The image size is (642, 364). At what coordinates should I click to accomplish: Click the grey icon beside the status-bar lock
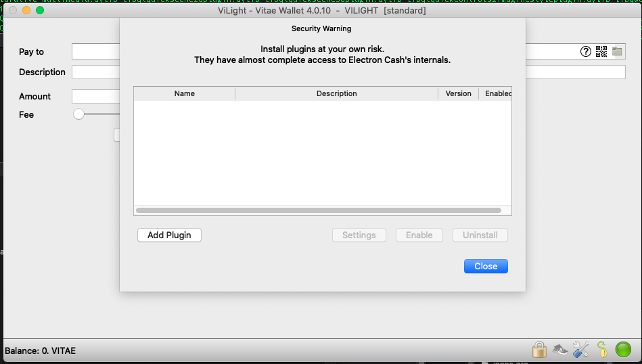point(560,350)
